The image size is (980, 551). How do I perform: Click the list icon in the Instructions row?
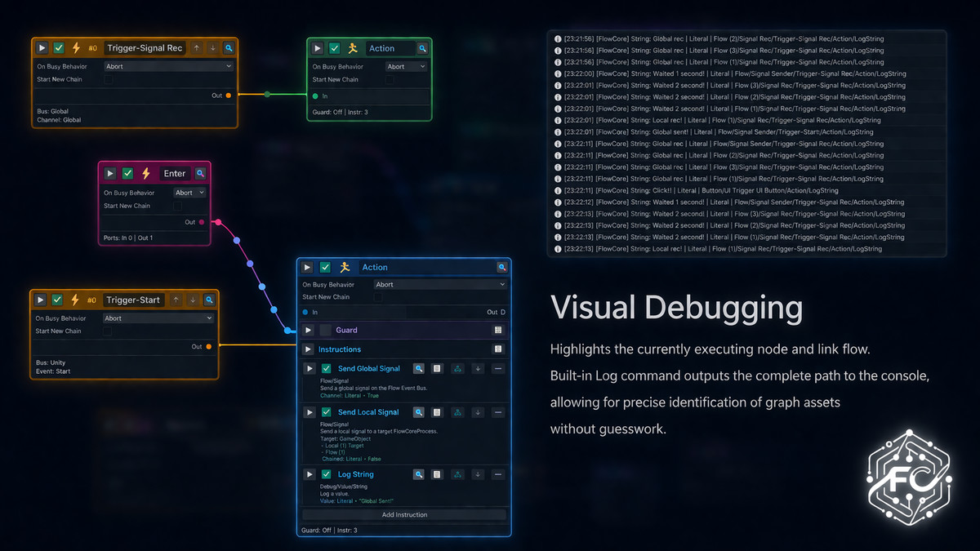[497, 349]
